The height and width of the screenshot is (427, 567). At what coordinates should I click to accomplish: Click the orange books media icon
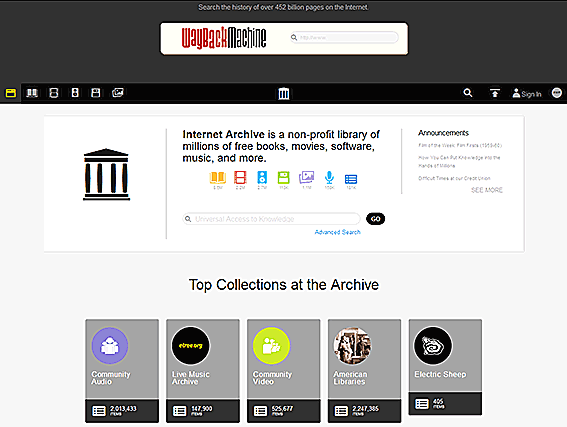pos(218,178)
